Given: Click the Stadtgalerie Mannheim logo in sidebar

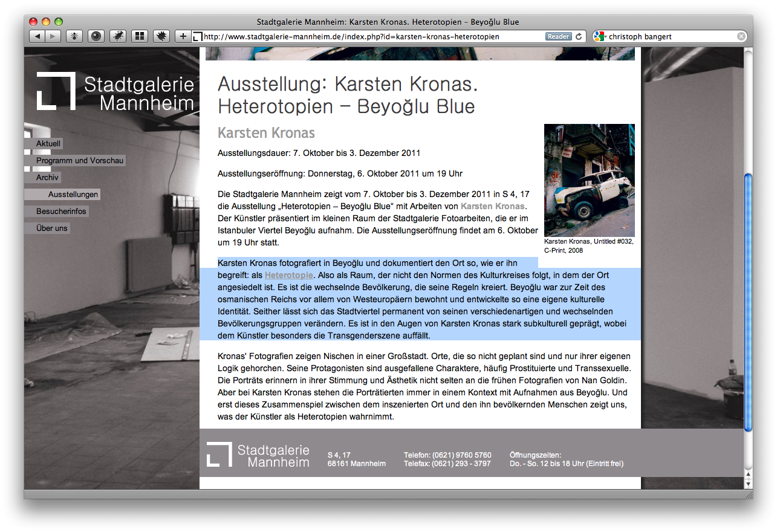Looking at the screenshot, I should pyautogui.click(x=115, y=91).
